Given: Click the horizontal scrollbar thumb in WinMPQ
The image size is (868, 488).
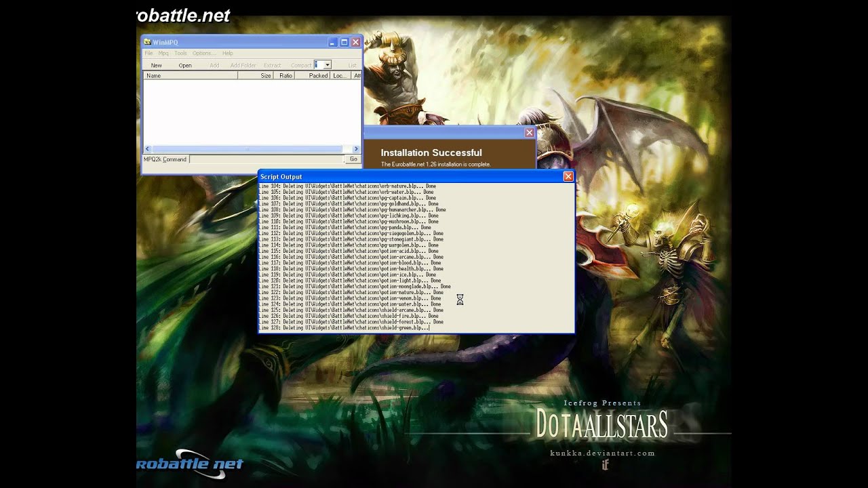Looking at the screenshot, I should click(248, 149).
